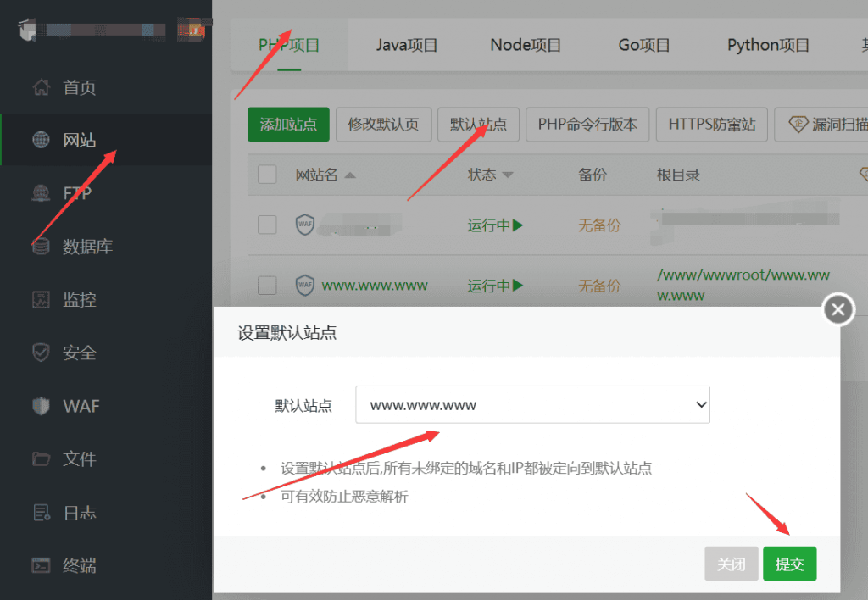868x600 pixels.
Task: Click the green 提交 button
Action: tap(789, 564)
